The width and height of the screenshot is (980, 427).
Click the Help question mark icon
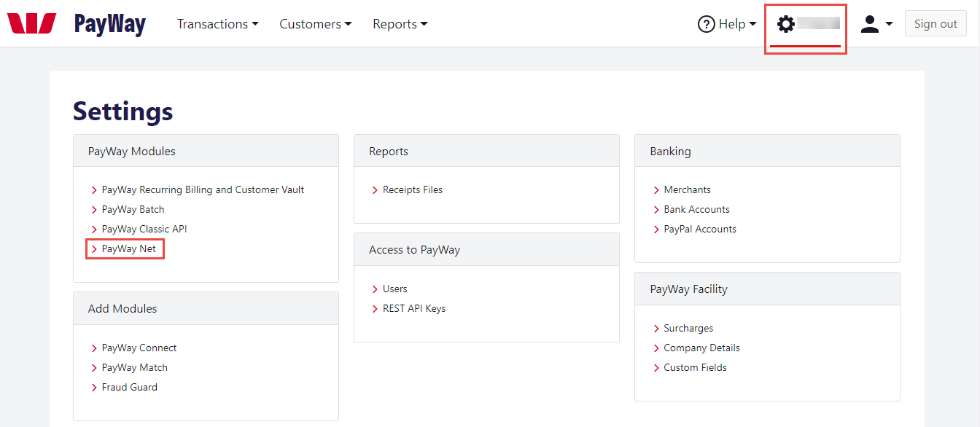coord(706,23)
